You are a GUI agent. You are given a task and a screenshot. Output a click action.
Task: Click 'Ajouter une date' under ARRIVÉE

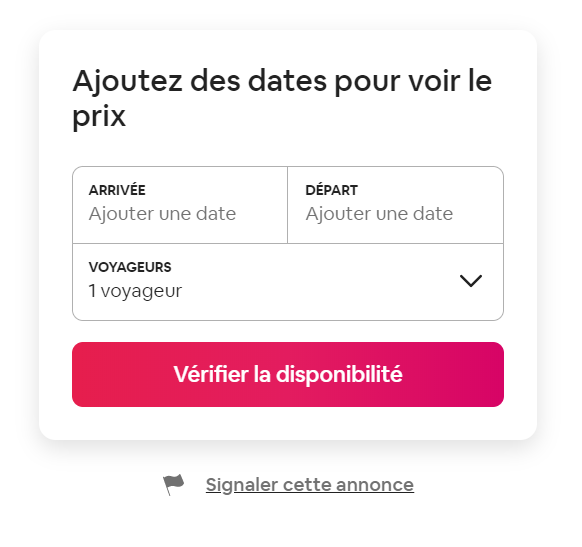162,214
